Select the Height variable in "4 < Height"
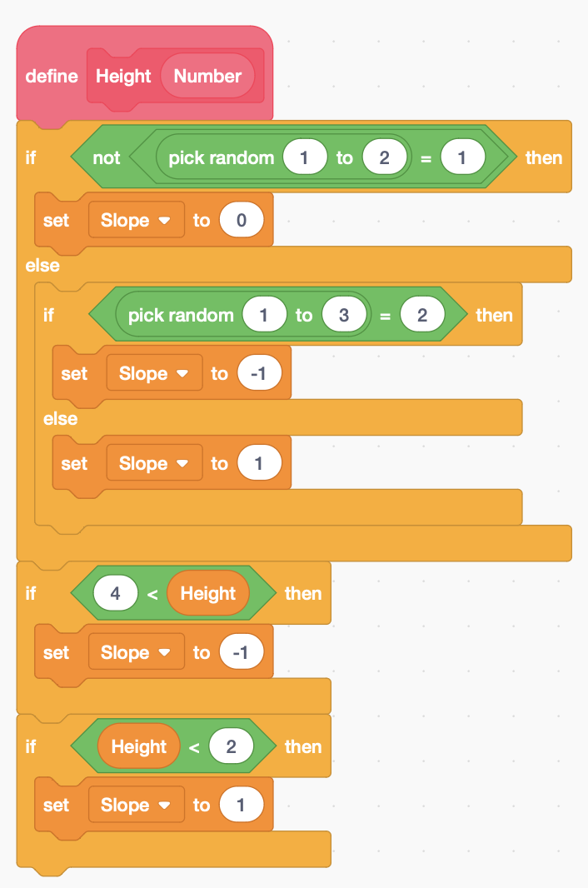This screenshot has height=888, width=588. pyautogui.click(x=208, y=594)
